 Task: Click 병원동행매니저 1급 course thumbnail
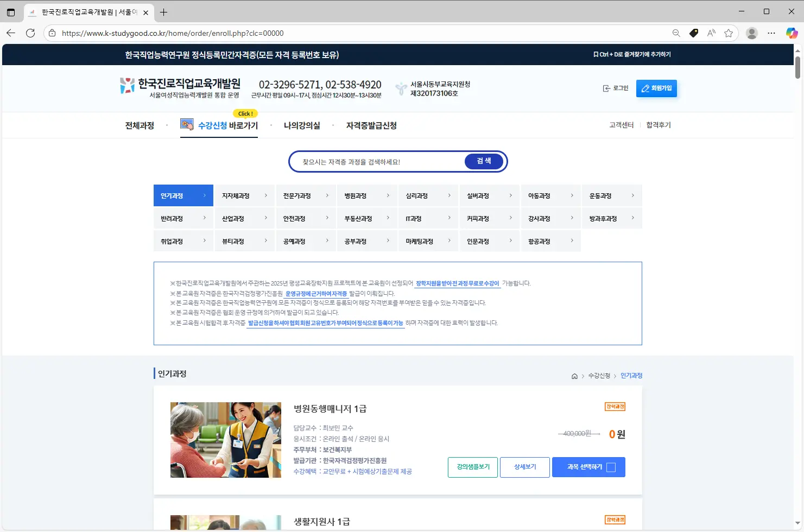point(226,440)
